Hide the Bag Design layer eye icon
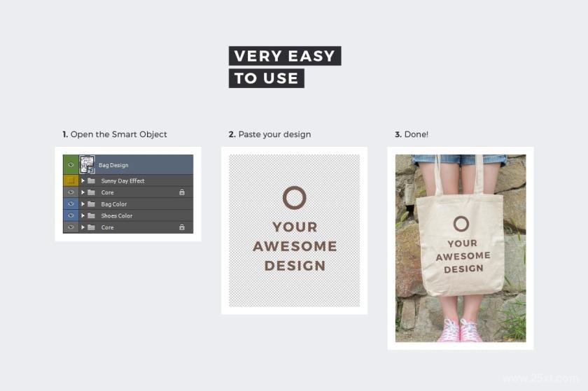This screenshot has width=588, height=391. (x=71, y=164)
